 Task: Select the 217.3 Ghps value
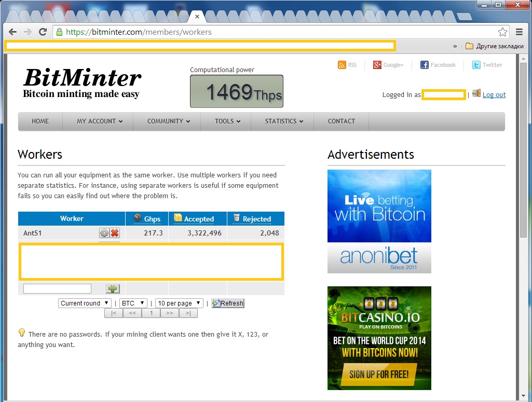pos(153,233)
